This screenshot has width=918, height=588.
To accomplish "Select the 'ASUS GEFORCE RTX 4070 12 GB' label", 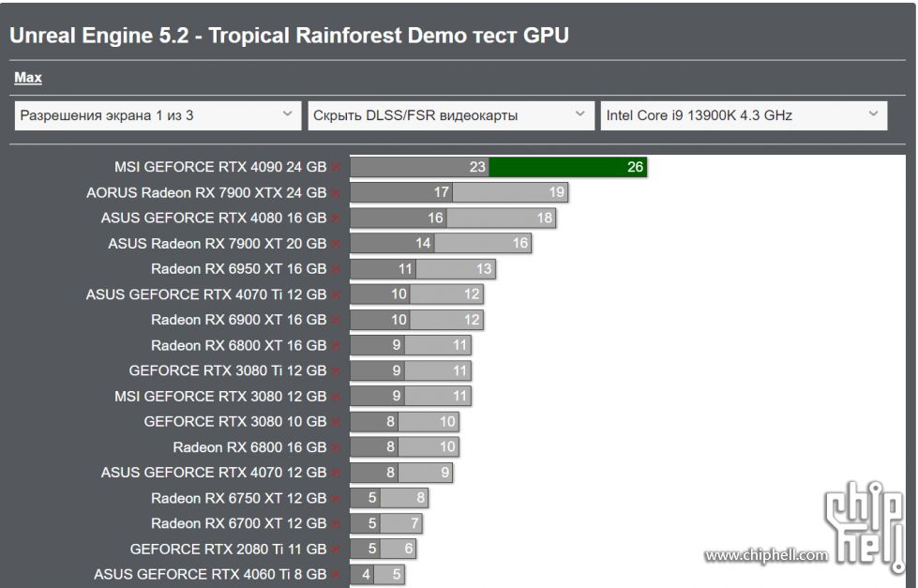I will coord(214,473).
